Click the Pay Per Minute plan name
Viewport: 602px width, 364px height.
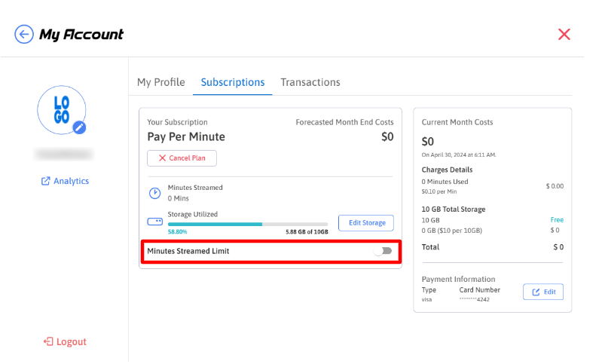click(x=186, y=137)
